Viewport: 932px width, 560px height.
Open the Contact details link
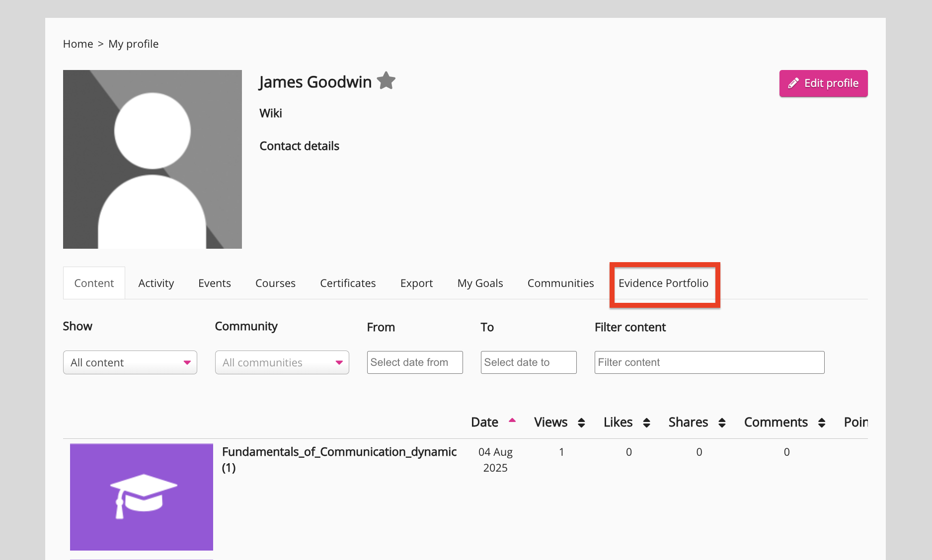pos(299,145)
